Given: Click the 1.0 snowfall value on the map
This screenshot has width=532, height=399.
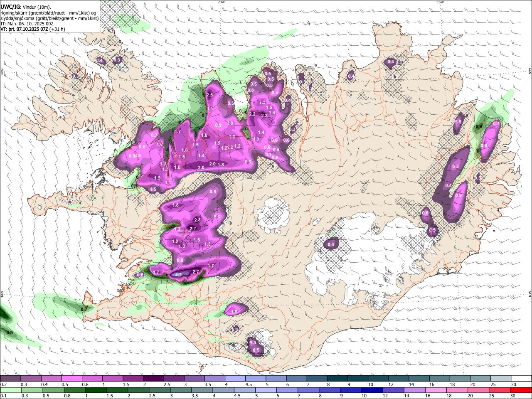Looking at the screenshot, I should click(x=230, y=123).
